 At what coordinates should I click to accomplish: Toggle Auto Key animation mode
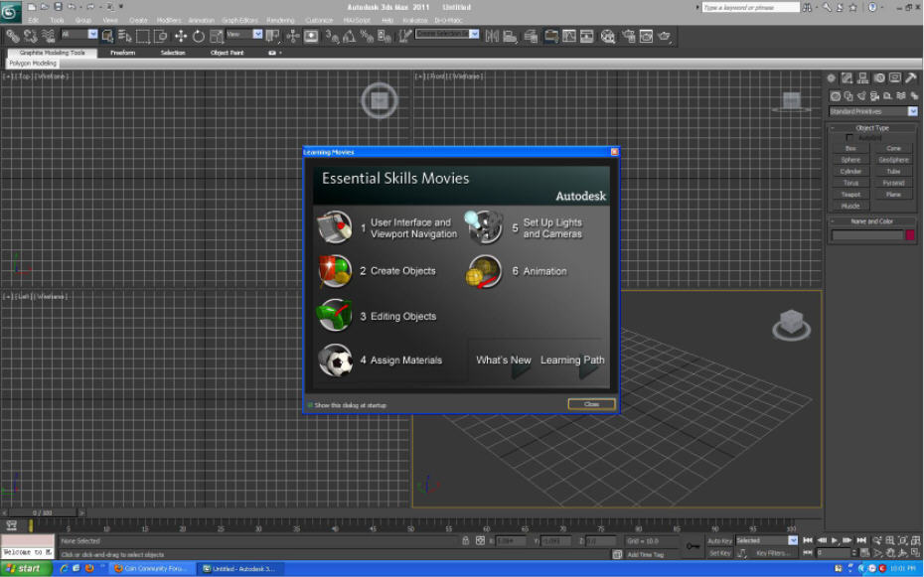719,540
